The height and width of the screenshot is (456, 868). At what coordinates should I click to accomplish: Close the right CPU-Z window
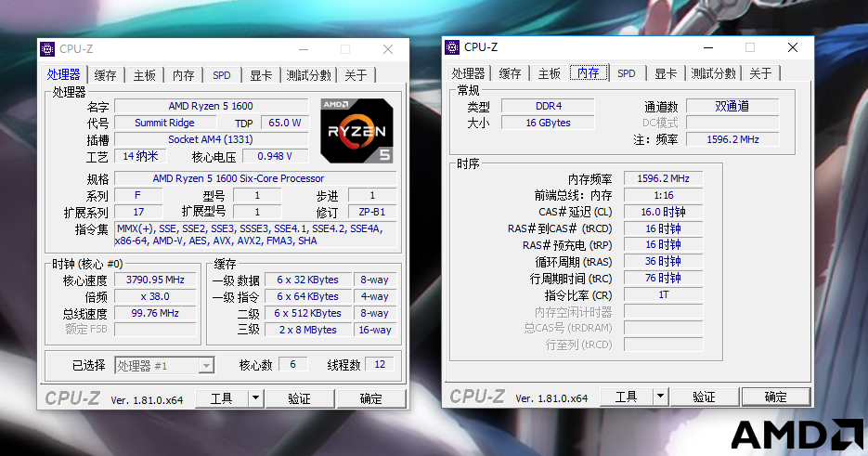coord(793,47)
